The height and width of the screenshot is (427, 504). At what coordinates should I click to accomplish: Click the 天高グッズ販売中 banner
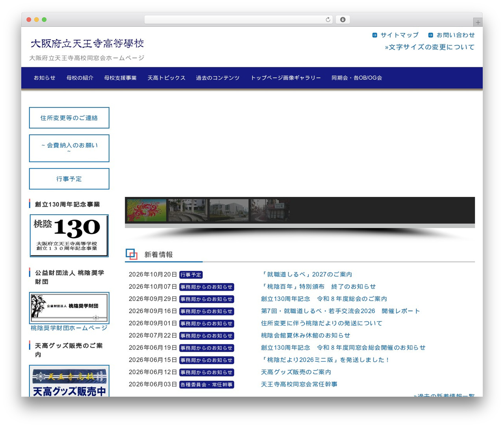click(x=69, y=381)
